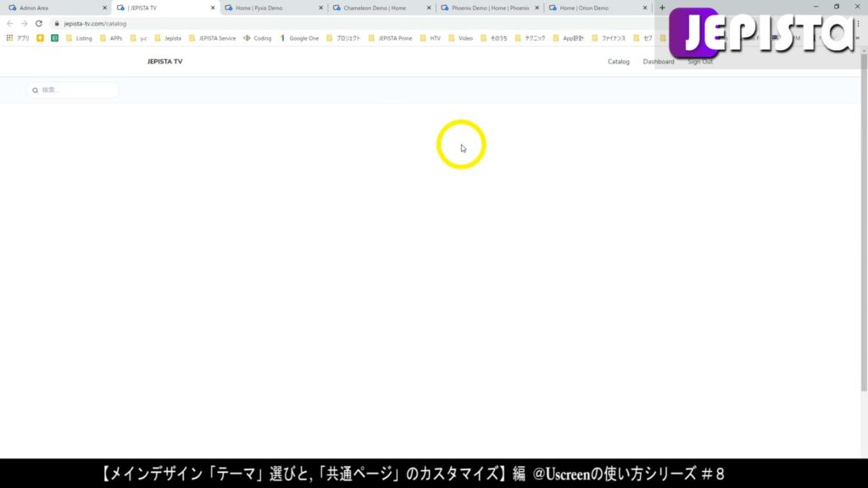
Task: Open the JEPISTA Service bookmark folder
Action: 212,38
